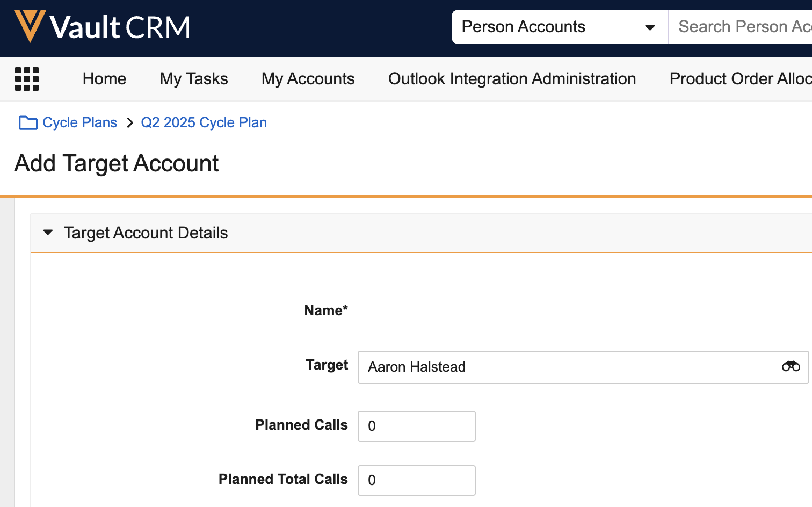Click into the Planned Calls field
Viewport: 812px width, 507px height.
(416, 426)
